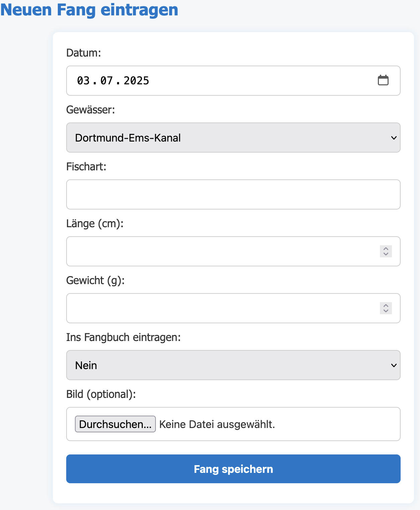Open the calendar picker in Datum field
This screenshot has width=420, height=510.
[383, 80]
